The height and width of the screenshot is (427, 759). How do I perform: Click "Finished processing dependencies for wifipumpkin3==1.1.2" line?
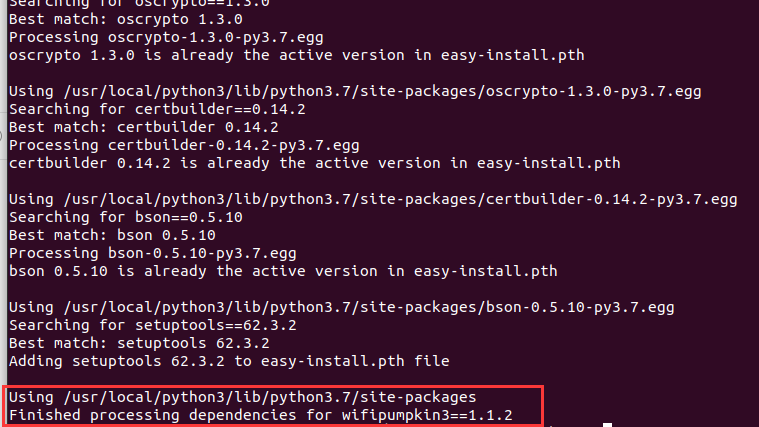coord(261,414)
